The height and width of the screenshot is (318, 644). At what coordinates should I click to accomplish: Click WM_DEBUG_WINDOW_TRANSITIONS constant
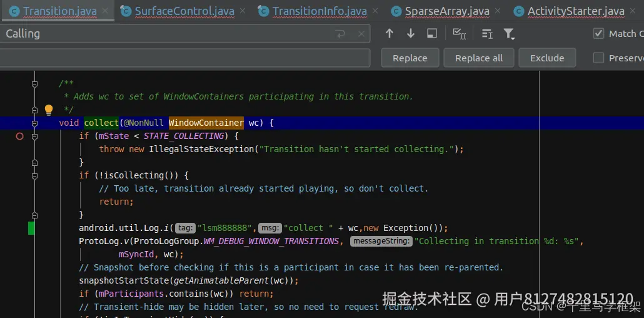coord(271,241)
